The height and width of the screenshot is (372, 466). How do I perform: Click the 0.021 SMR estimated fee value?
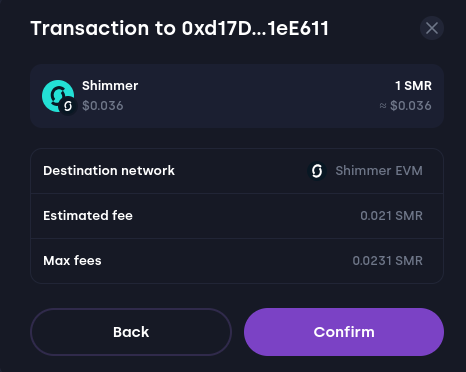coord(391,216)
